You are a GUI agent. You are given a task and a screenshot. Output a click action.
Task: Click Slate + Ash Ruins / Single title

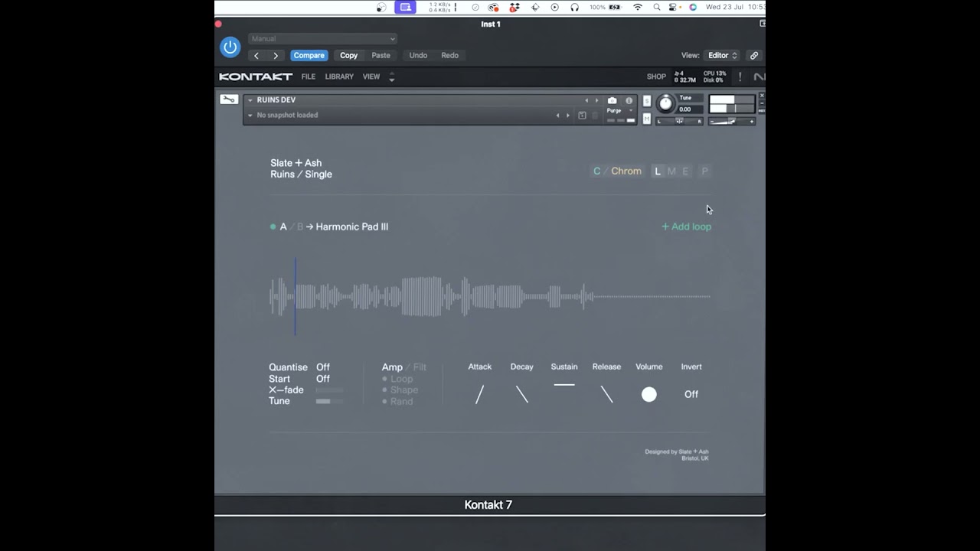(x=301, y=168)
